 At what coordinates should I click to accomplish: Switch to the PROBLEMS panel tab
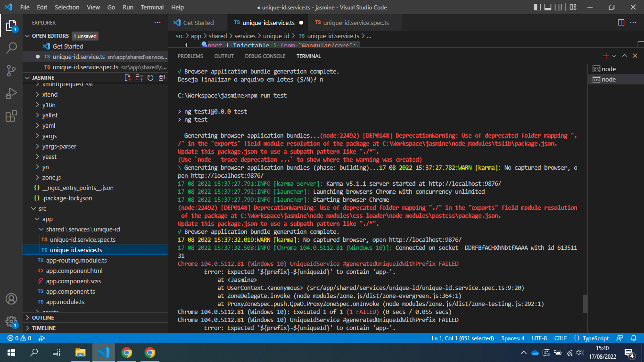pyautogui.click(x=190, y=56)
